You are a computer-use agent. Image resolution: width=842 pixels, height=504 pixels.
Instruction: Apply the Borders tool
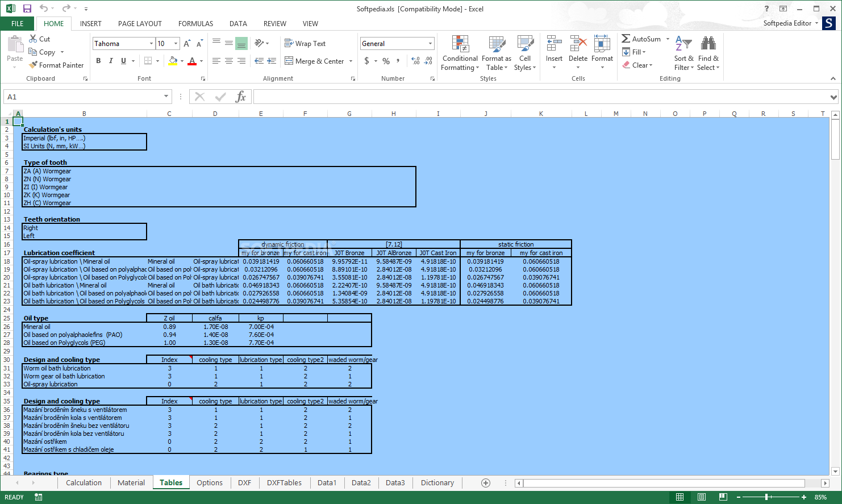coord(148,60)
